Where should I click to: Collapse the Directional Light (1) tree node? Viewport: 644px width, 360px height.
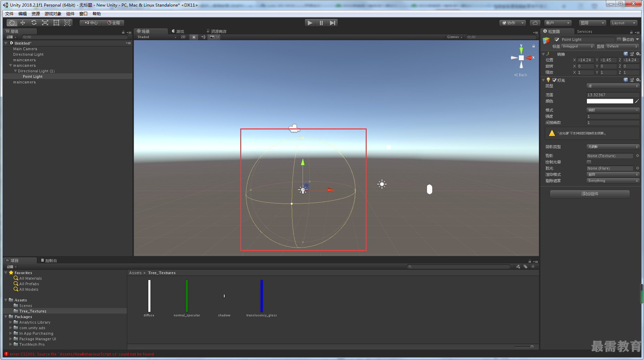pyautogui.click(x=15, y=71)
